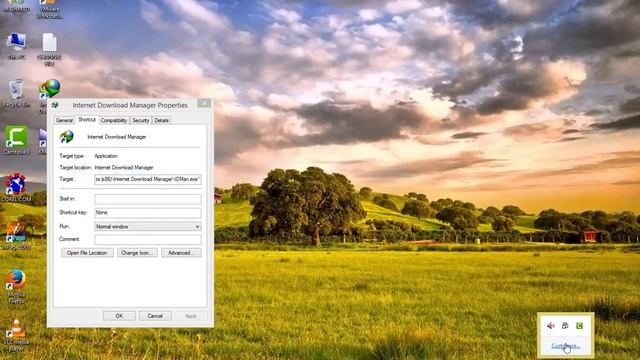
Task: Select the Mozilla Firefox desktop shortcut
Action: 16,286
